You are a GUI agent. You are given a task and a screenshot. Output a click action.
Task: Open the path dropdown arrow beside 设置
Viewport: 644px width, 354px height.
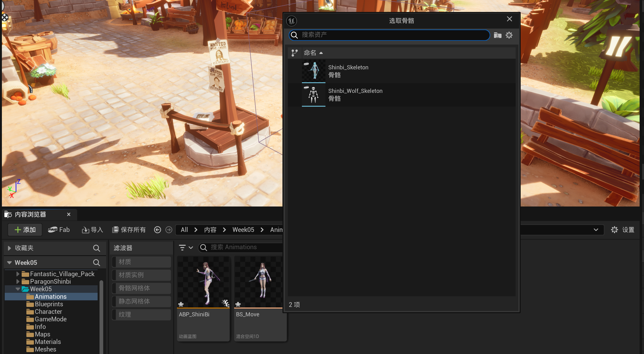pyautogui.click(x=596, y=230)
